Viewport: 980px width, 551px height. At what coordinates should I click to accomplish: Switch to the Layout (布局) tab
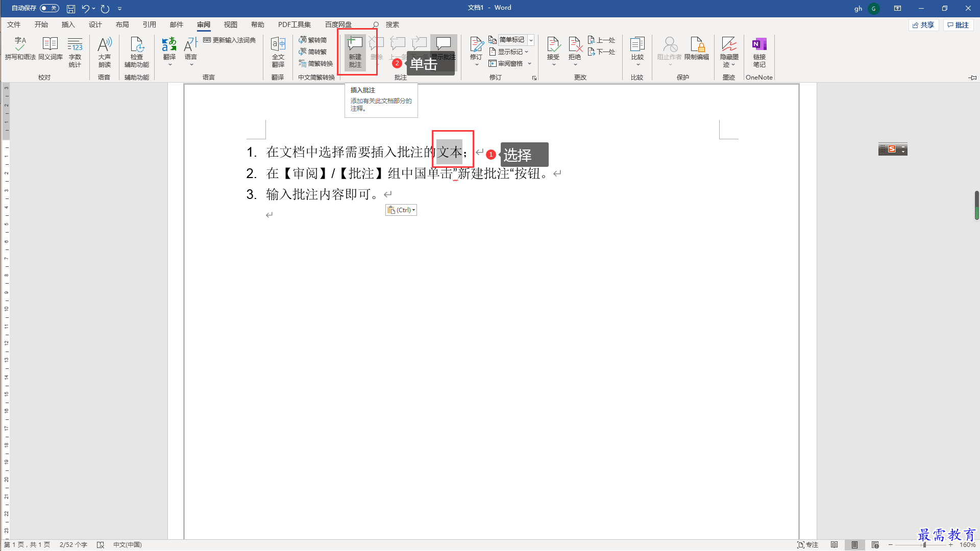click(x=122, y=24)
